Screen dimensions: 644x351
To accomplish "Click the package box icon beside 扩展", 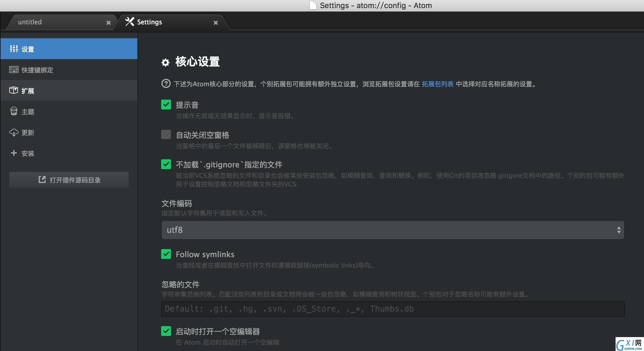I will [14, 90].
